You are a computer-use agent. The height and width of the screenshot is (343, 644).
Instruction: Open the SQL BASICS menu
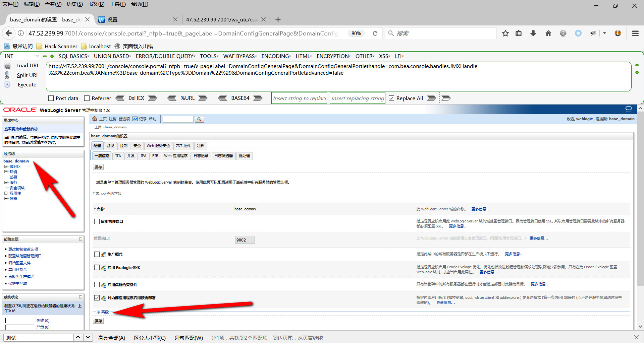[74, 56]
